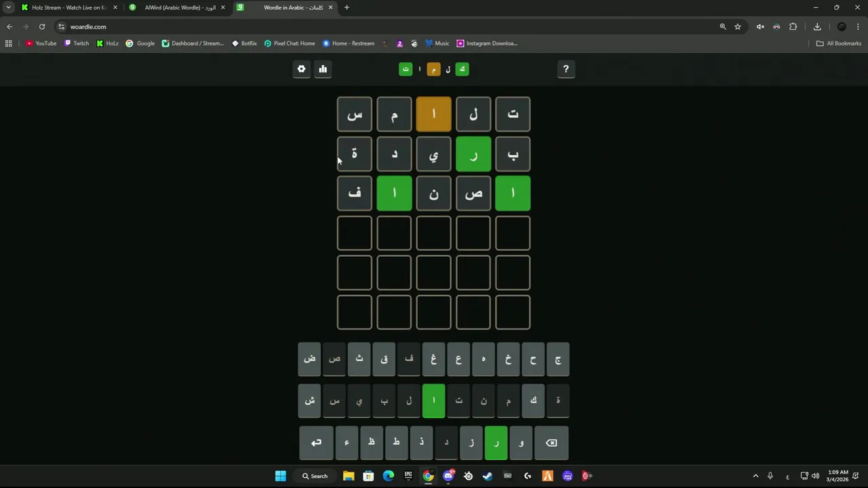Tap the ز key
Viewport: 868px width, 488px height.
tap(471, 443)
